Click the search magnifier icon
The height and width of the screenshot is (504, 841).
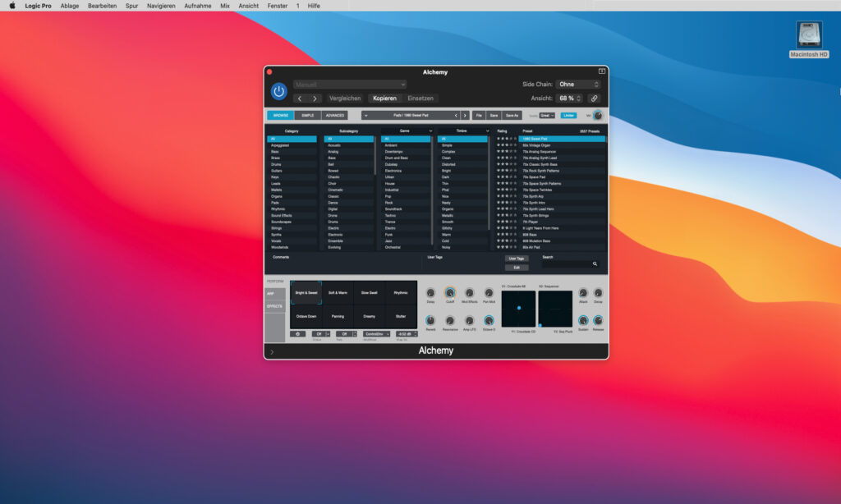coord(595,263)
